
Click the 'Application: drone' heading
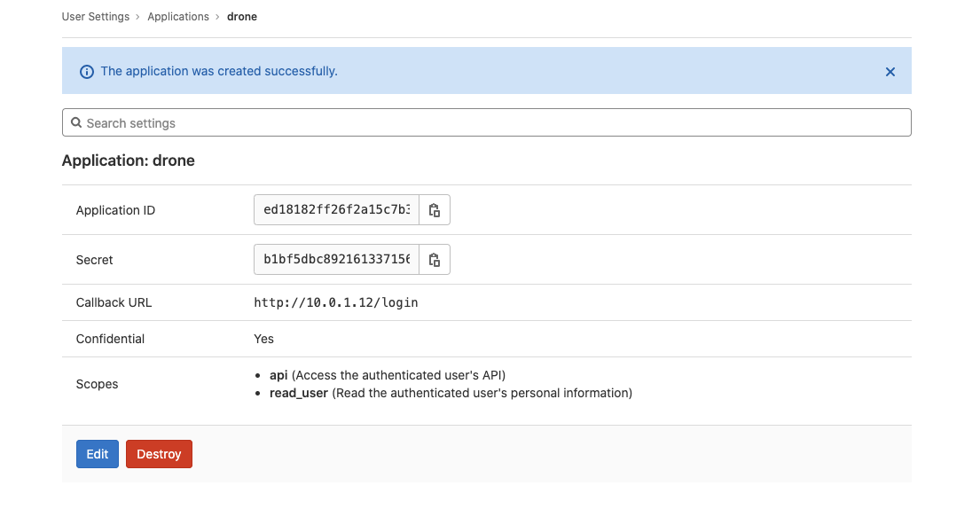point(128,161)
